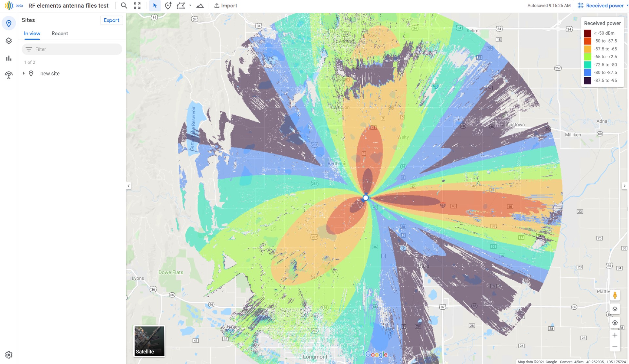The image size is (629, 364).
Task: Click the lime green -65 to -72.5 swatch
Action: click(x=588, y=57)
